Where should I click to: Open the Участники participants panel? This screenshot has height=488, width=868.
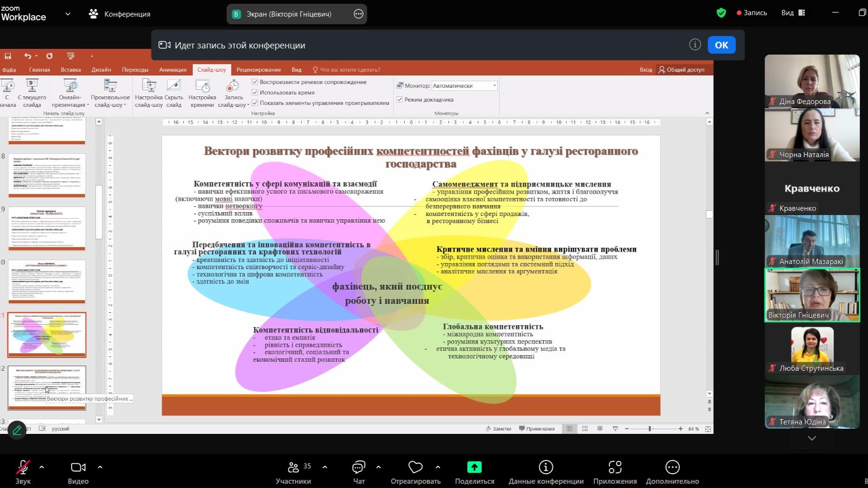[x=294, y=468]
